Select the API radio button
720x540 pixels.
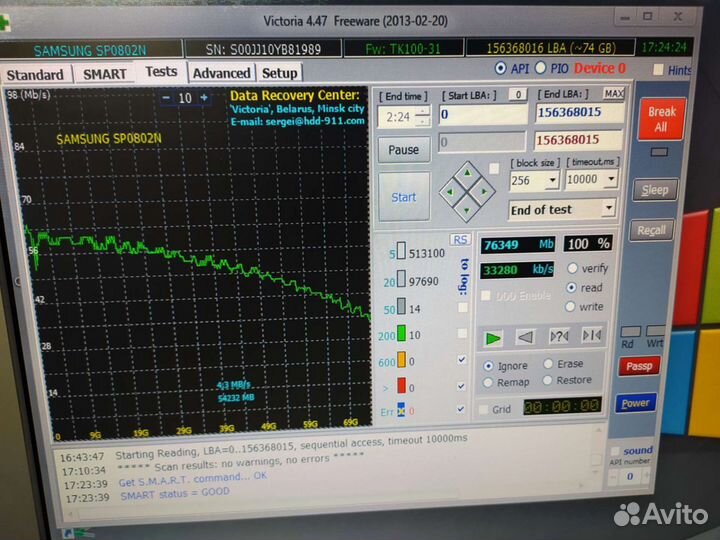click(500, 68)
